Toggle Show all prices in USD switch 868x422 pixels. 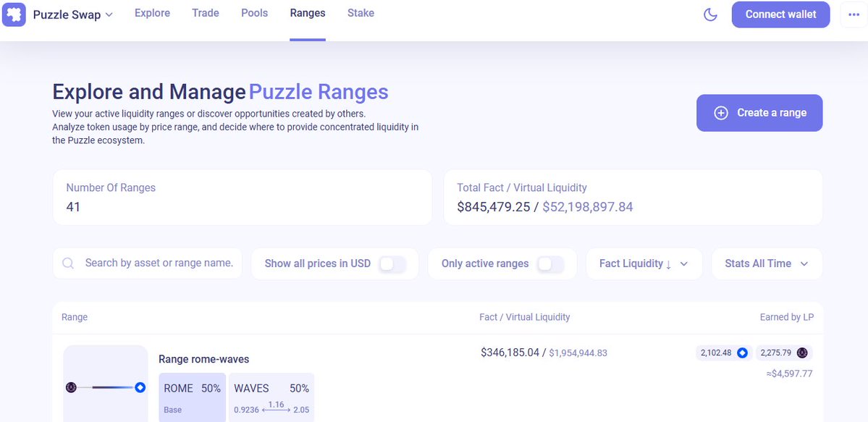tap(392, 264)
